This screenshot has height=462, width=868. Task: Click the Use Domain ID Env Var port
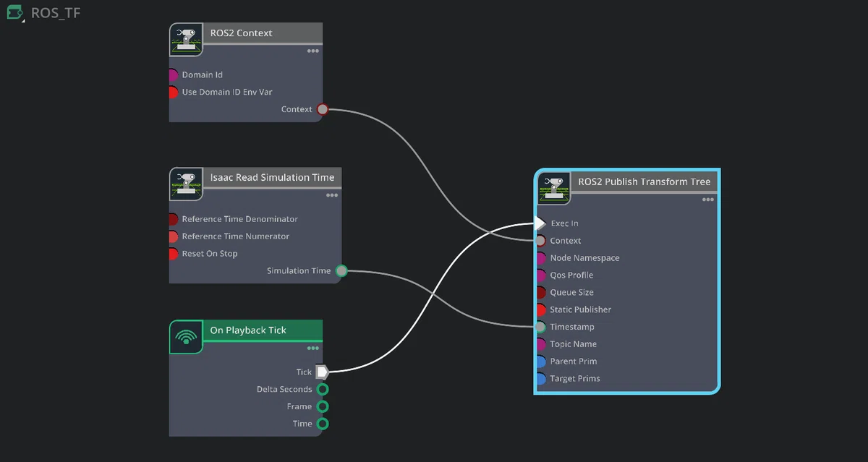(173, 93)
